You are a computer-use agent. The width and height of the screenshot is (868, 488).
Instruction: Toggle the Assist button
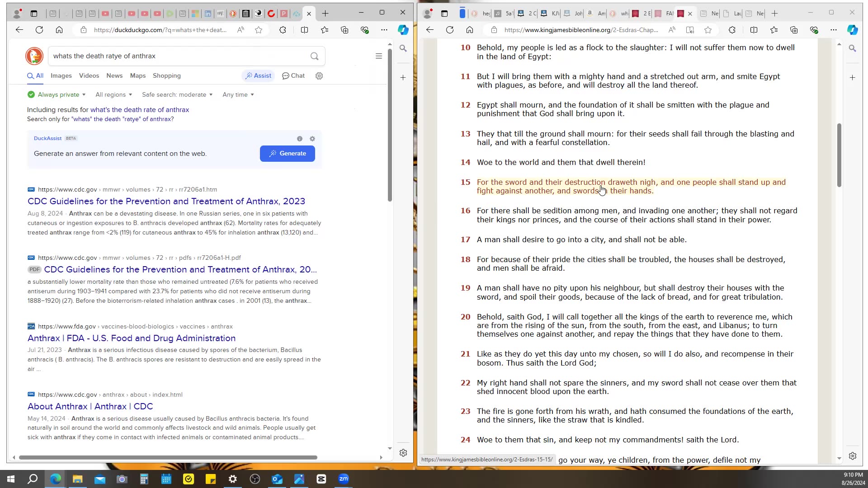pyautogui.click(x=258, y=76)
